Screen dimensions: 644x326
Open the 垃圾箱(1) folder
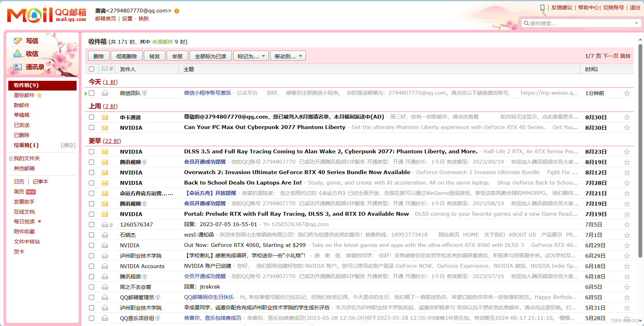(26, 145)
